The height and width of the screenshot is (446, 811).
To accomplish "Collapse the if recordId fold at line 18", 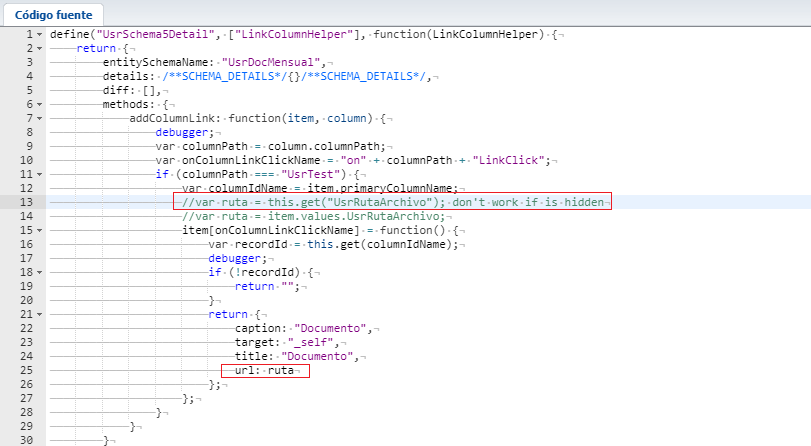I will coord(39,272).
